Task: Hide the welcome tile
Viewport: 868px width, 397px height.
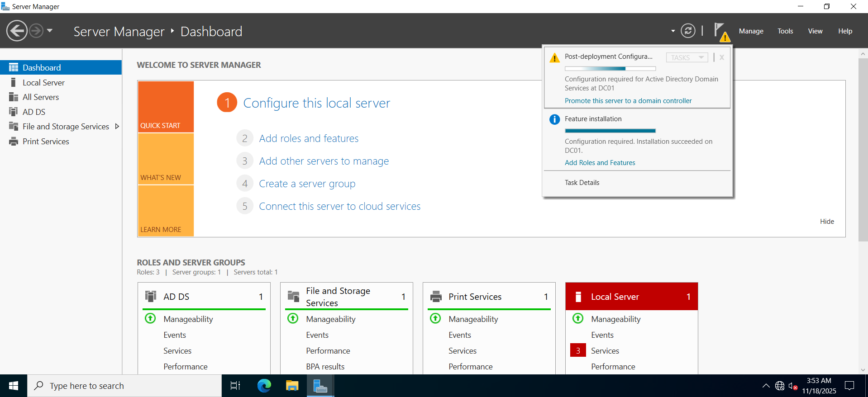Action: click(x=827, y=222)
